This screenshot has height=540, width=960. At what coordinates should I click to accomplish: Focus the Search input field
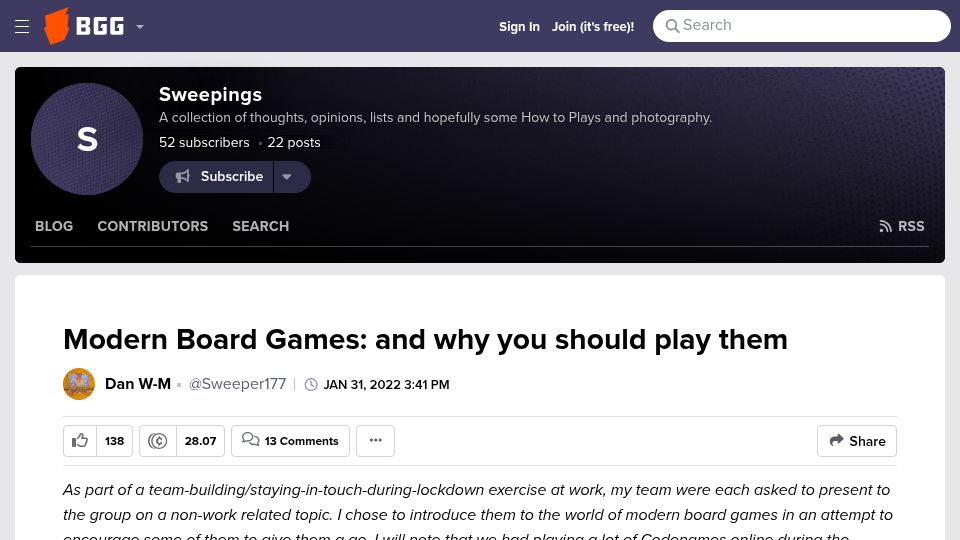801,26
